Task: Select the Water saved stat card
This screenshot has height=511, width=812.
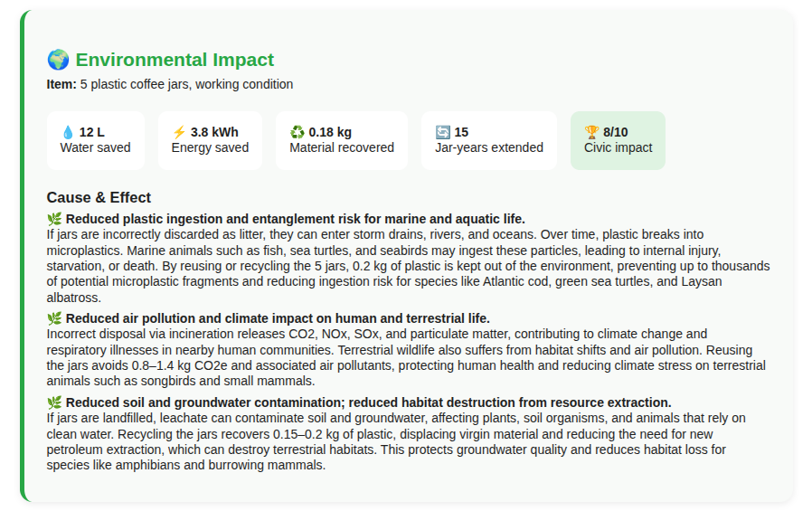Action: 96,140
